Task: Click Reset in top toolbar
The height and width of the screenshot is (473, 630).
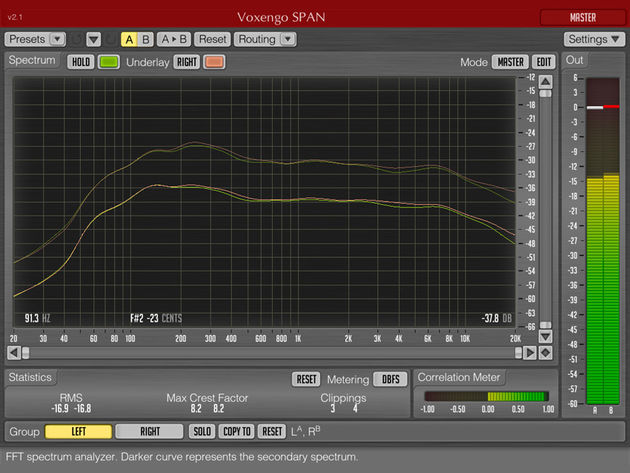Action: [213, 39]
